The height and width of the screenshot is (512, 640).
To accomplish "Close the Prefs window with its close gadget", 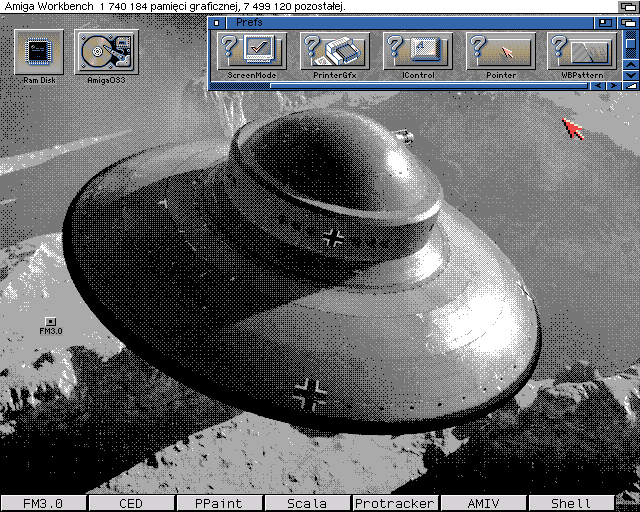I will point(217,23).
